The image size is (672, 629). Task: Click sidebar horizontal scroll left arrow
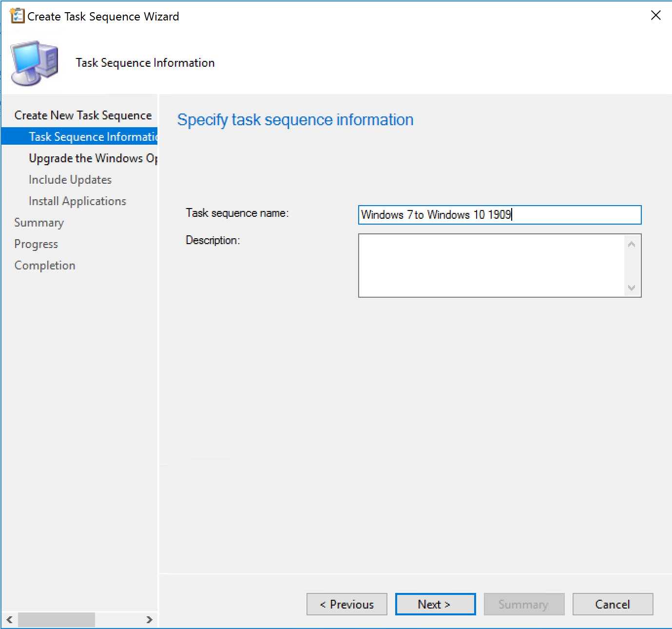(9, 620)
